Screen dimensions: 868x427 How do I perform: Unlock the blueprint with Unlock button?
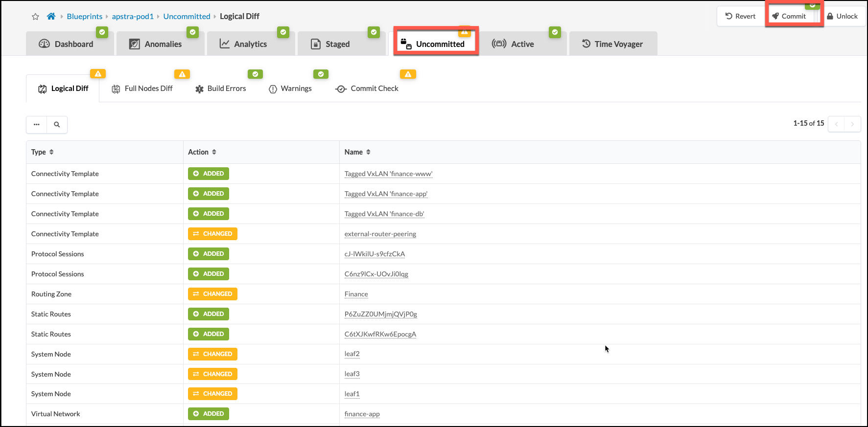pos(842,16)
